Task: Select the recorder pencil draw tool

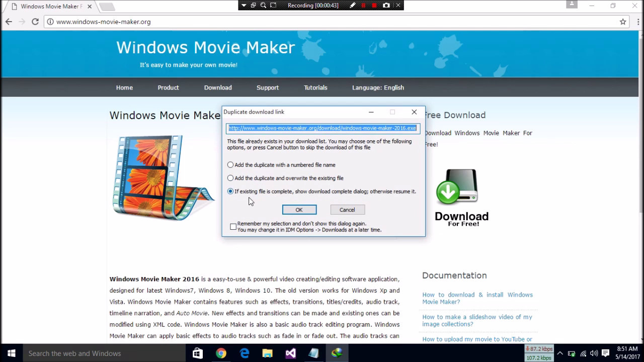Action: [353, 5]
